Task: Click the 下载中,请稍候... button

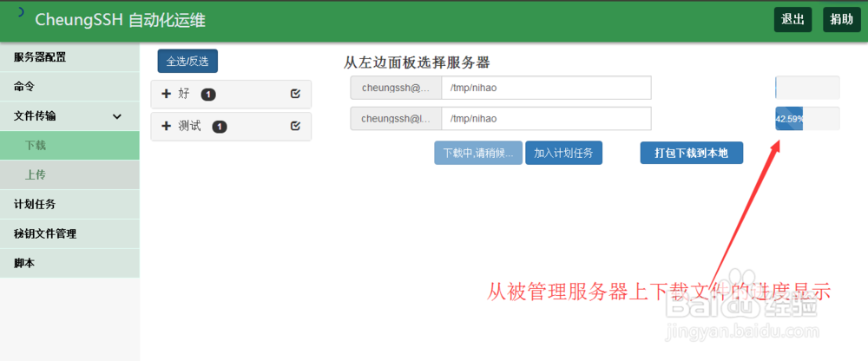Action: point(478,153)
